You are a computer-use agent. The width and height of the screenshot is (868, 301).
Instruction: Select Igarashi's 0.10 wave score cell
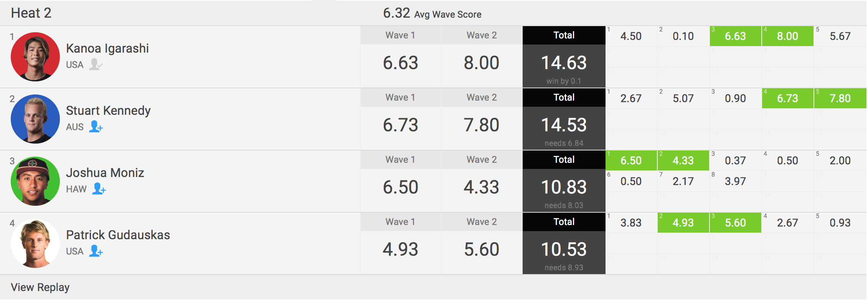tap(683, 36)
